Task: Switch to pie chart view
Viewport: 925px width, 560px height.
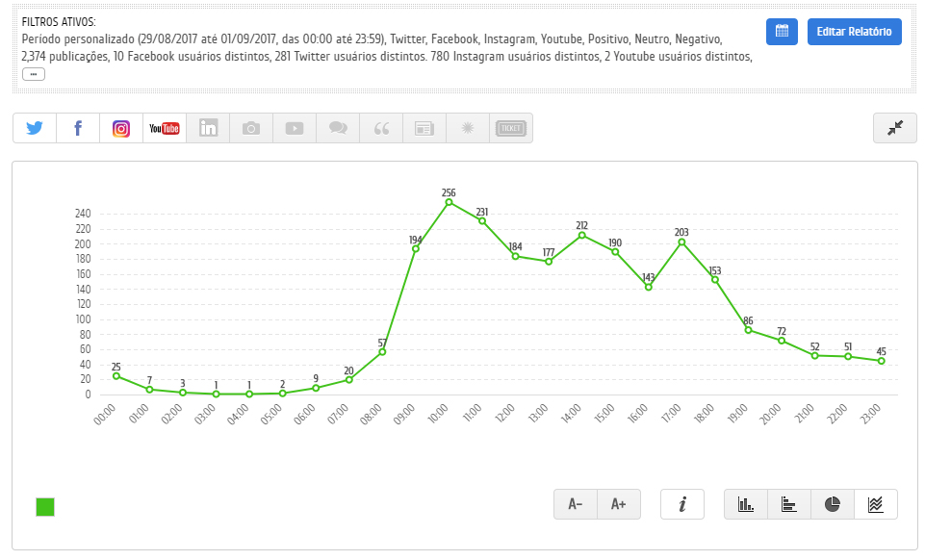Action: tap(833, 504)
